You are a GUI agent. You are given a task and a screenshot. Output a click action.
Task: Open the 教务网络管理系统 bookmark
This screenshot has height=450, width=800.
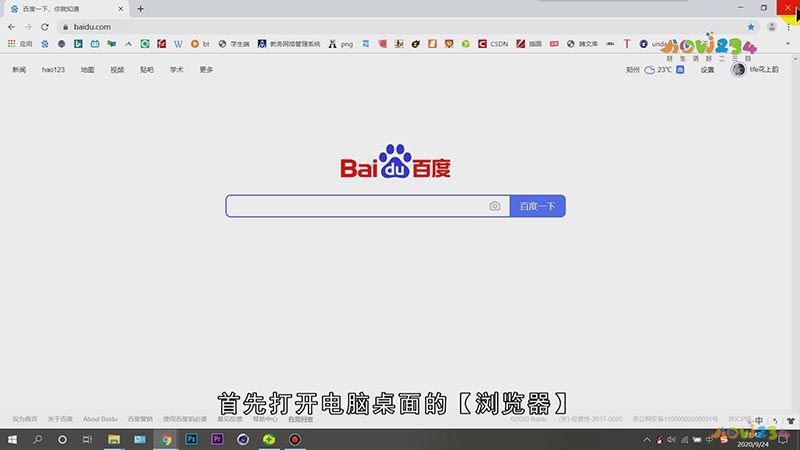[289, 44]
